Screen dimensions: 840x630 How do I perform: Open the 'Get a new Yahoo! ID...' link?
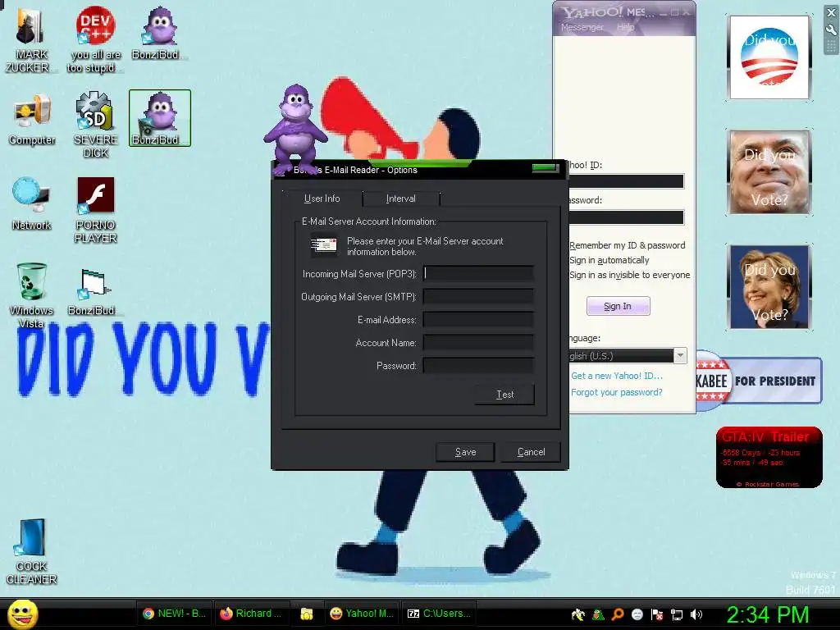[617, 376]
